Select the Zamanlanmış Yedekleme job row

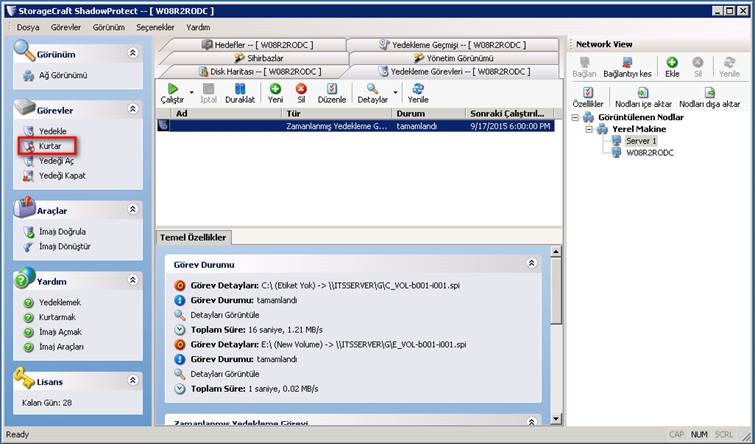[x=355, y=126]
